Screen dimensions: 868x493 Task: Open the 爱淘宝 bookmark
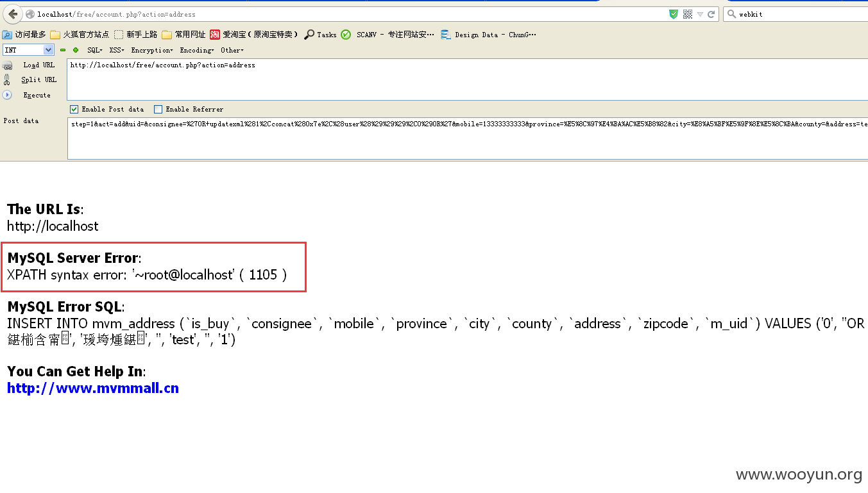point(254,35)
